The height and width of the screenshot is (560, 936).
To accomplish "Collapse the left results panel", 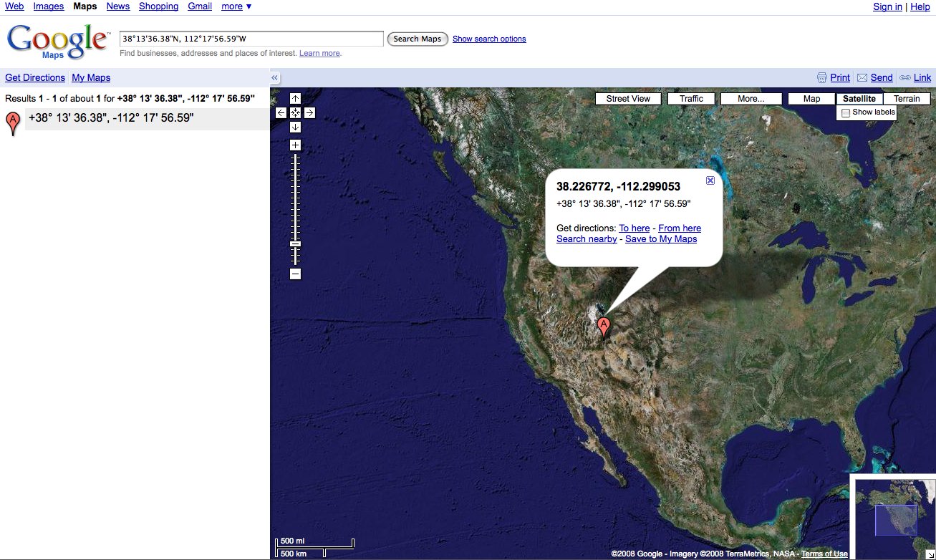I will click(x=274, y=78).
